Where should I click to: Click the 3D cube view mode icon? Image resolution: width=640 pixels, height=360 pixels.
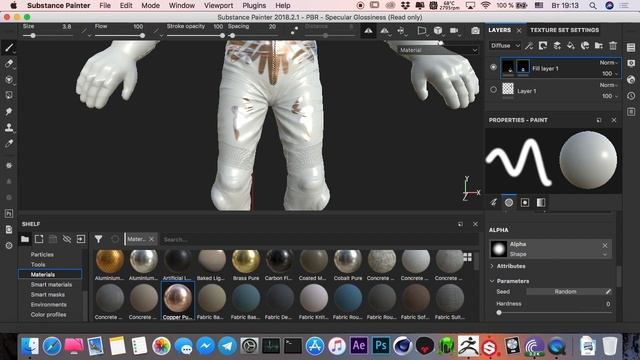coord(438,31)
